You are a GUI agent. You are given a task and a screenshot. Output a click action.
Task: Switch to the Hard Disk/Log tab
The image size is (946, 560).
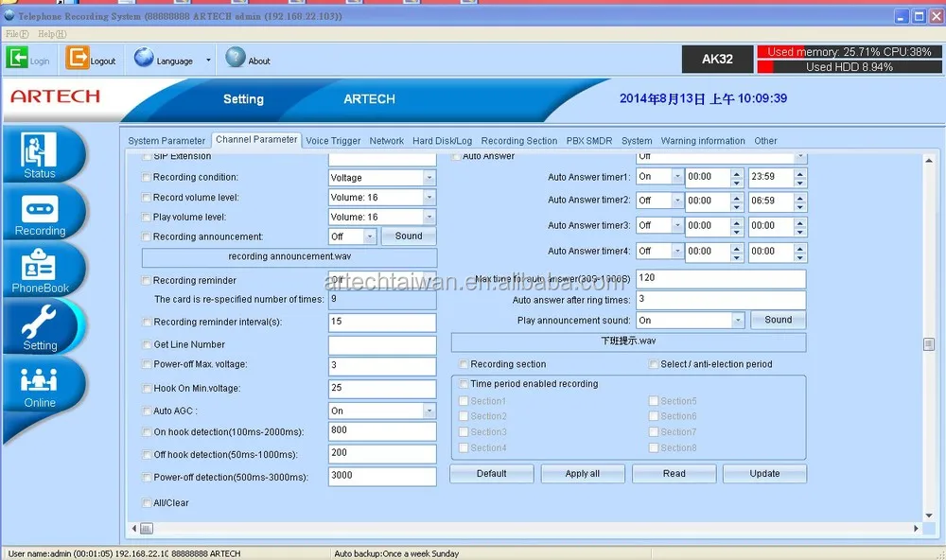(442, 141)
